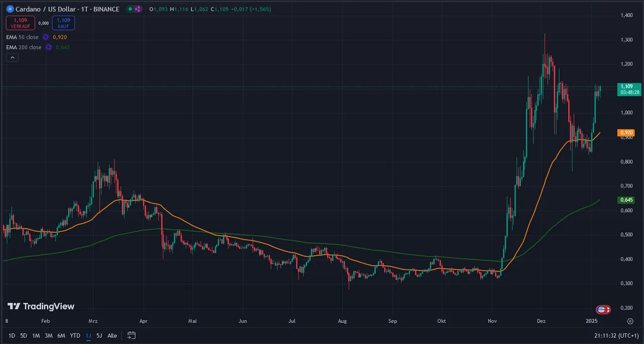Click the orange 0,920 EMA 50 legend value
This screenshot has height=344, width=644.
click(x=60, y=37)
